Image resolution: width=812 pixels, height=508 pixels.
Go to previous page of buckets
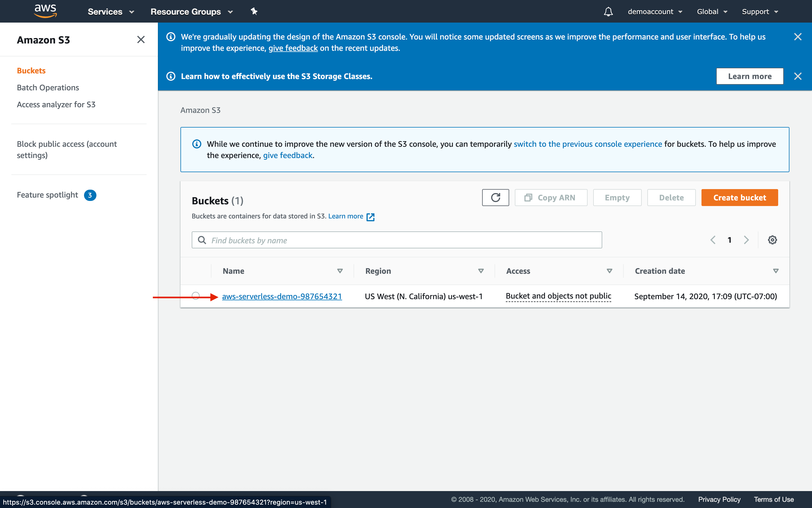[x=713, y=240]
